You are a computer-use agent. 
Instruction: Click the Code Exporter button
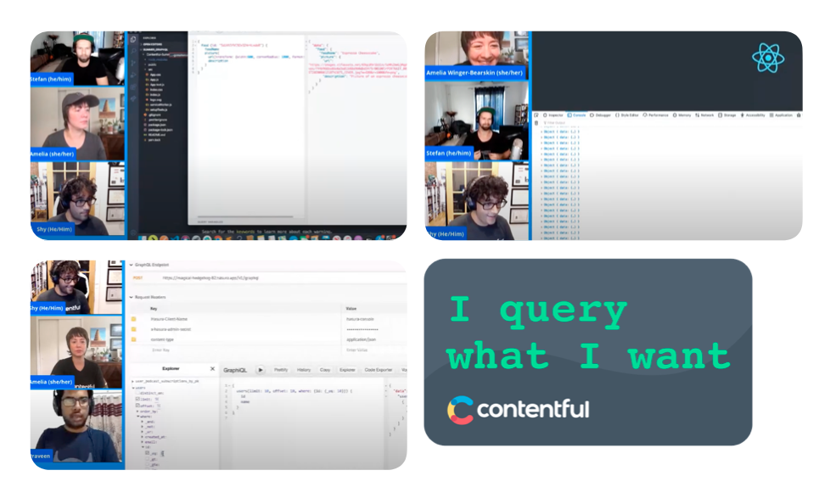[x=379, y=370]
